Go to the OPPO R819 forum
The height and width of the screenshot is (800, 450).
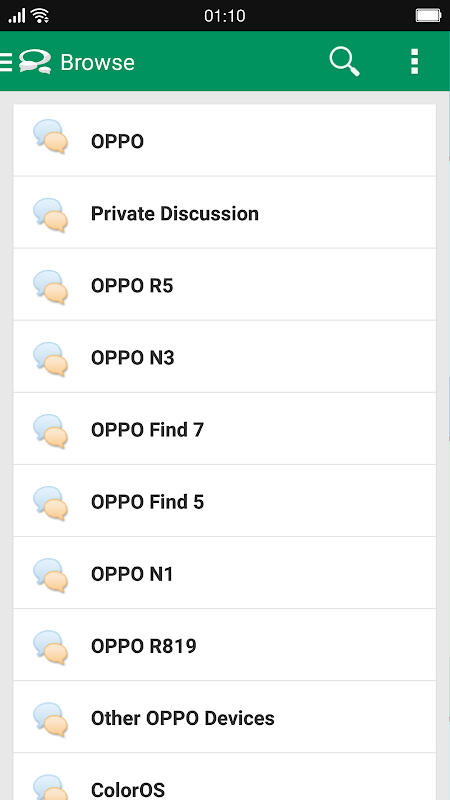tap(224, 645)
